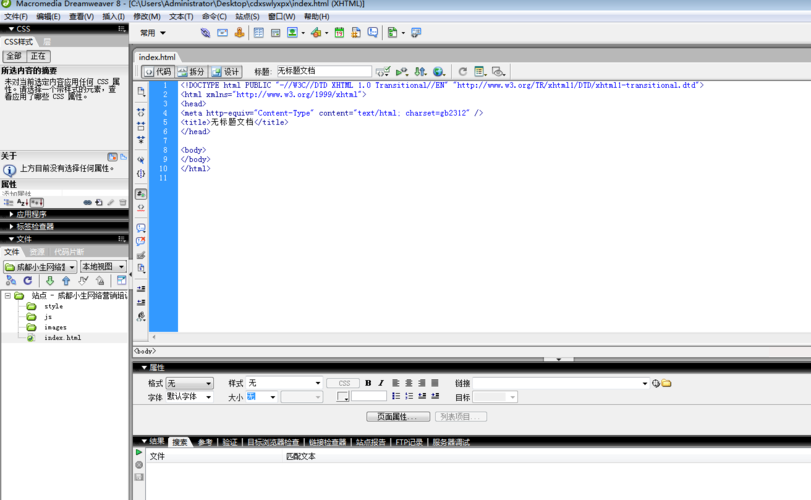Click the blue Put files up arrow
The height and width of the screenshot is (500, 811).
click(66, 281)
